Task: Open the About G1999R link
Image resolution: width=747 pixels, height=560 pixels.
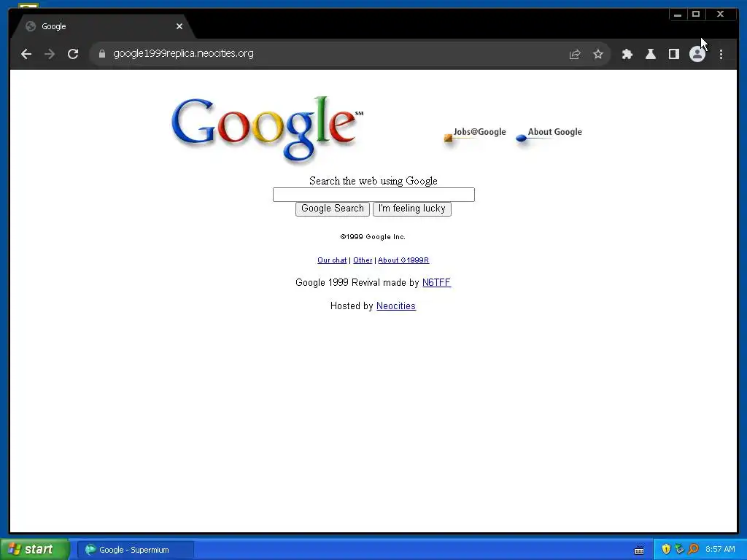Action: [x=403, y=260]
